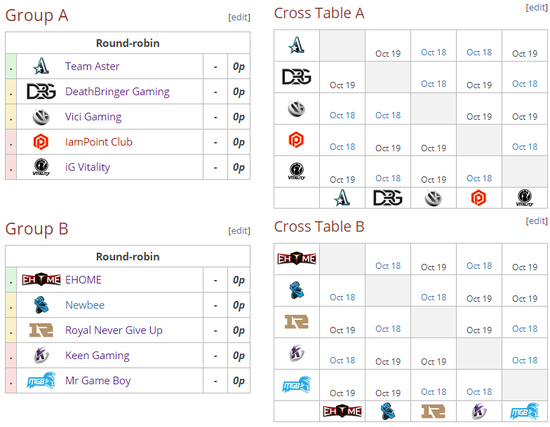Viewport: 550px width, 427px height.
Task: Edit the Cross Table B section
Action: click(x=537, y=221)
